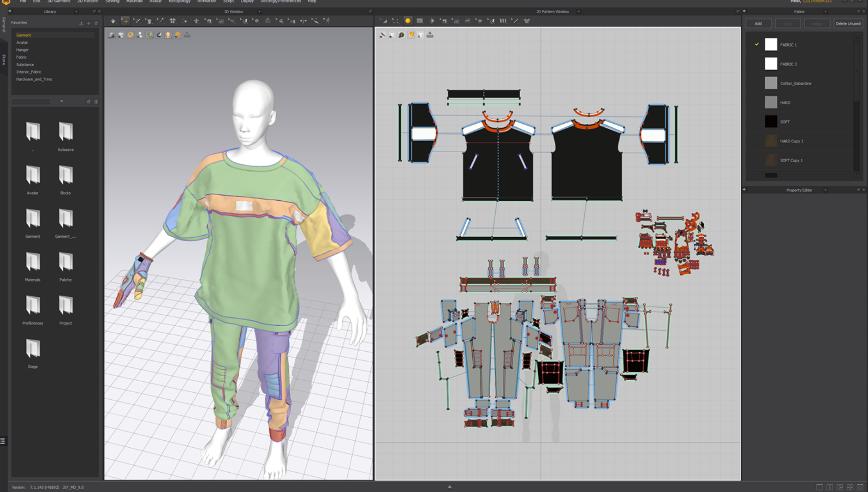
Task: Click the yellow checkmark beside FABRIC 1
Action: click(x=757, y=44)
